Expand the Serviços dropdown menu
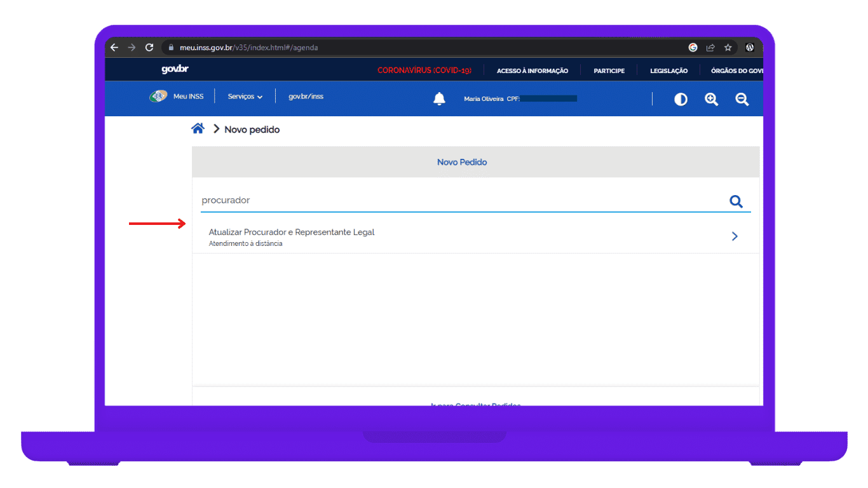This screenshot has height=488, width=868. 245,97
